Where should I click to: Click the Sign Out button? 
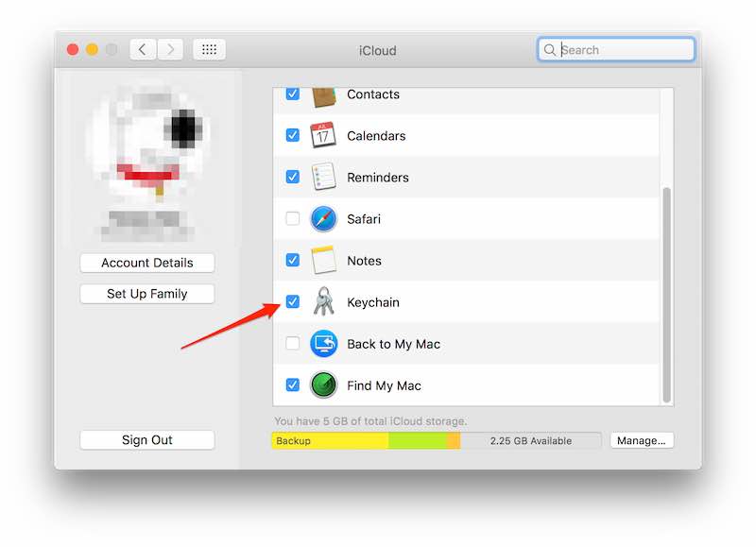[147, 440]
